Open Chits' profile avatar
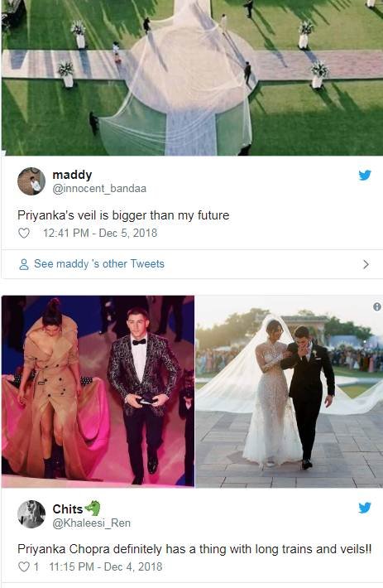Image resolution: width=383 pixels, height=588 pixels. coord(31,514)
